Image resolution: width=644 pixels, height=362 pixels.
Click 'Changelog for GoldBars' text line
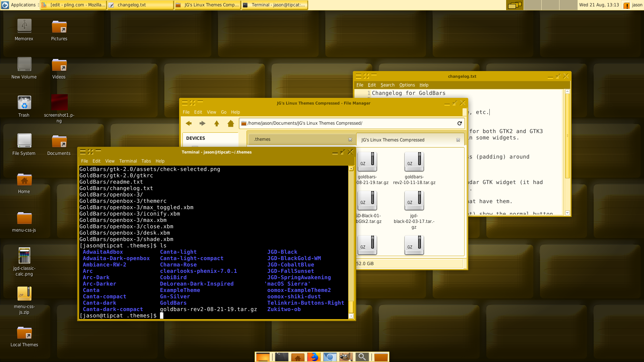click(409, 93)
